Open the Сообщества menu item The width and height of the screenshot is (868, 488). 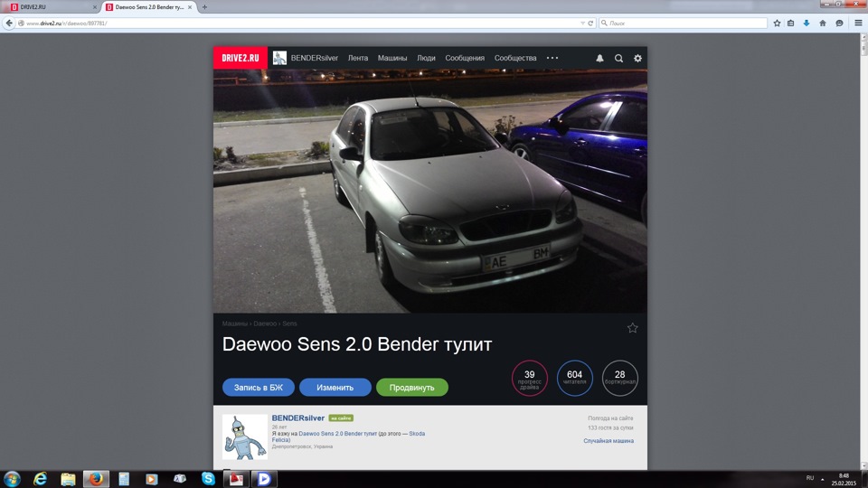click(515, 58)
